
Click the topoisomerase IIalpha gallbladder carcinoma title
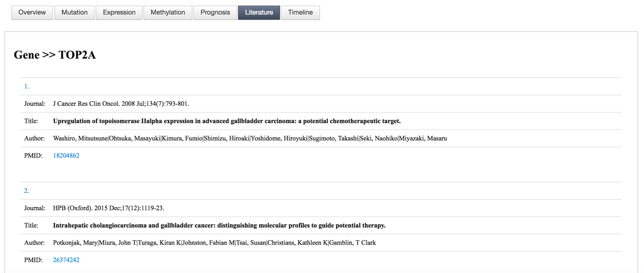point(227,121)
